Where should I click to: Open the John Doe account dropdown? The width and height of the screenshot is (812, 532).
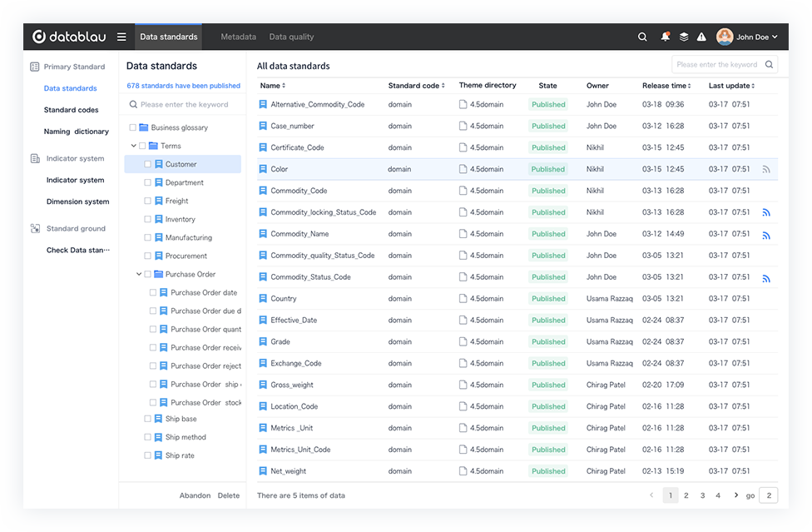point(749,37)
